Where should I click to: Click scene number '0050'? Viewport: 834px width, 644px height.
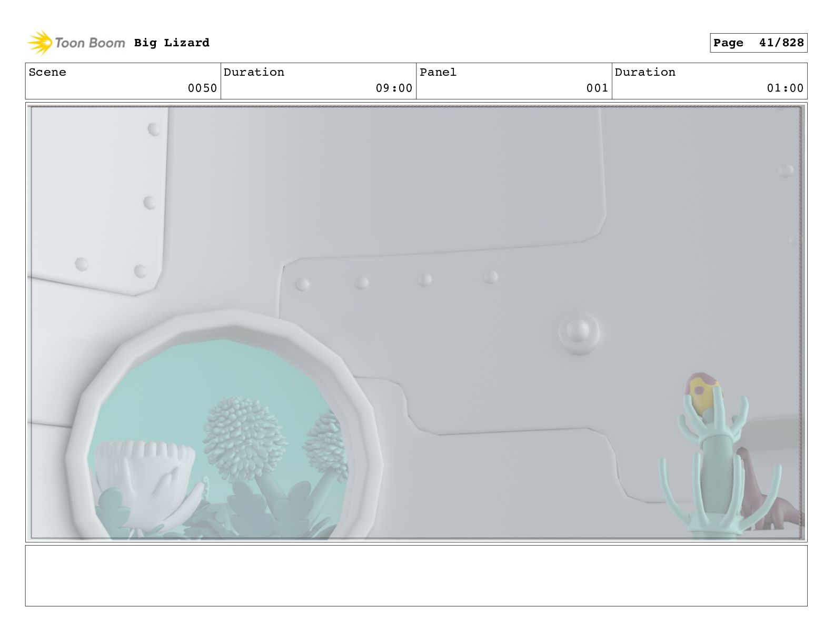pos(203,88)
